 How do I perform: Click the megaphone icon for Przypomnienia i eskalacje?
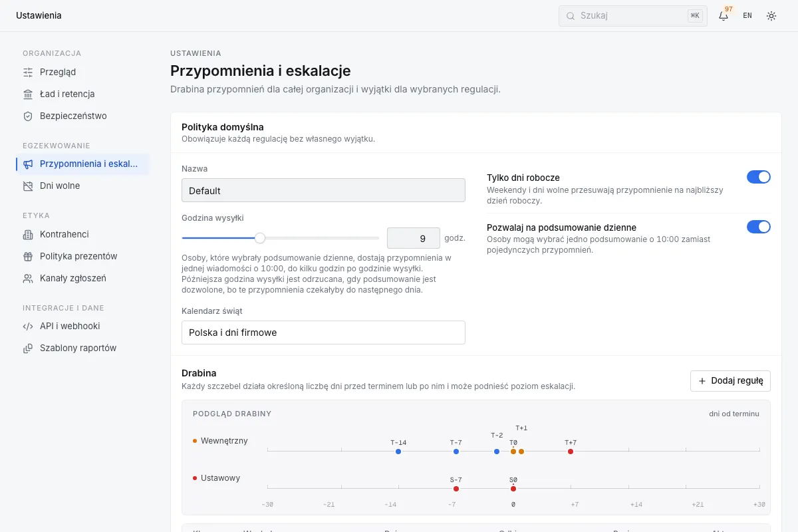coord(28,164)
